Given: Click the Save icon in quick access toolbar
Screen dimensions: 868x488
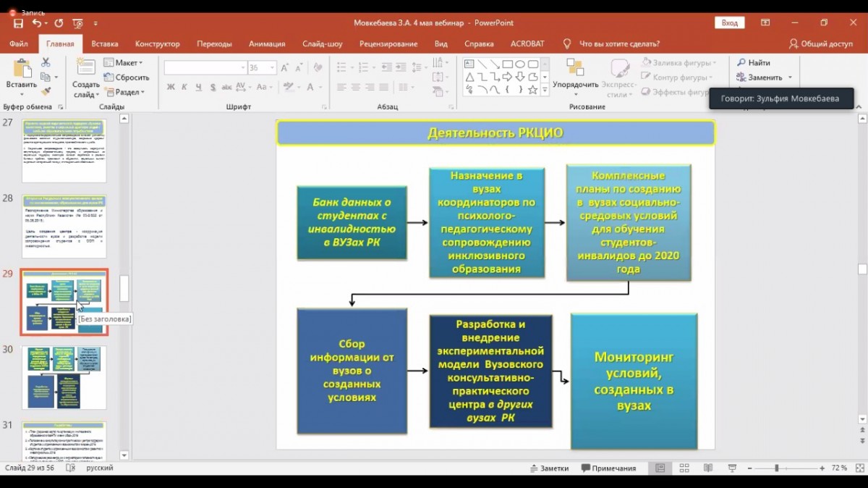Looking at the screenshot, I should [x=19, y=23].
